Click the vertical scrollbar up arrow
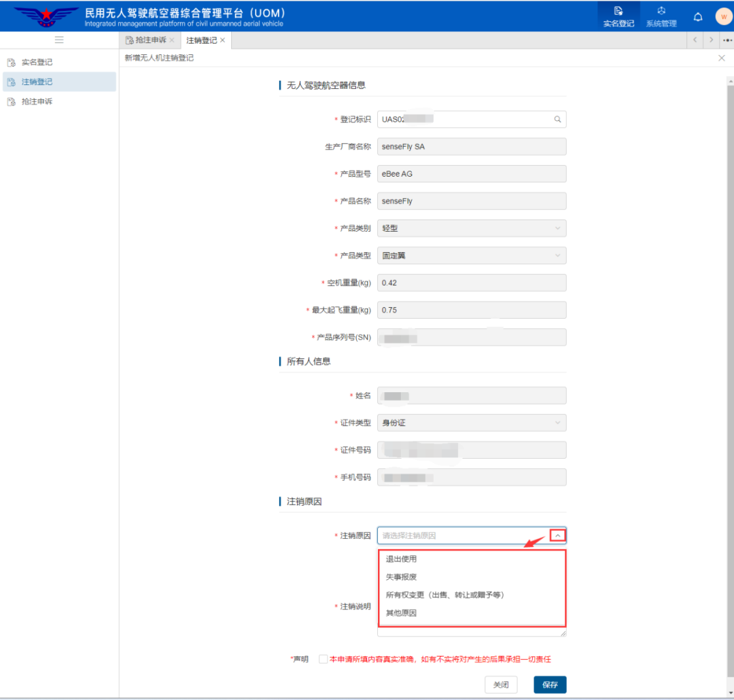This screenshot has height=700, width=734. [730, 82]
